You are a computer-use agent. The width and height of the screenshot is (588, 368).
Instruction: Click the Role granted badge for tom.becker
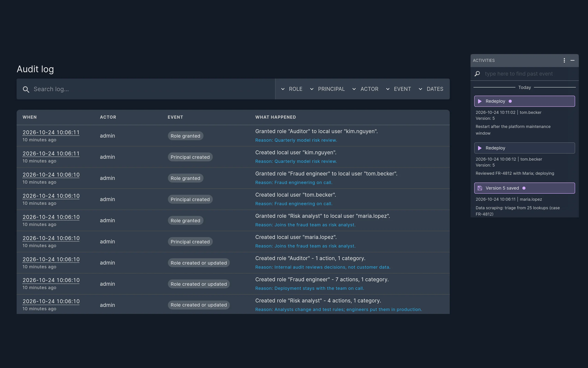tap(185, 178)
